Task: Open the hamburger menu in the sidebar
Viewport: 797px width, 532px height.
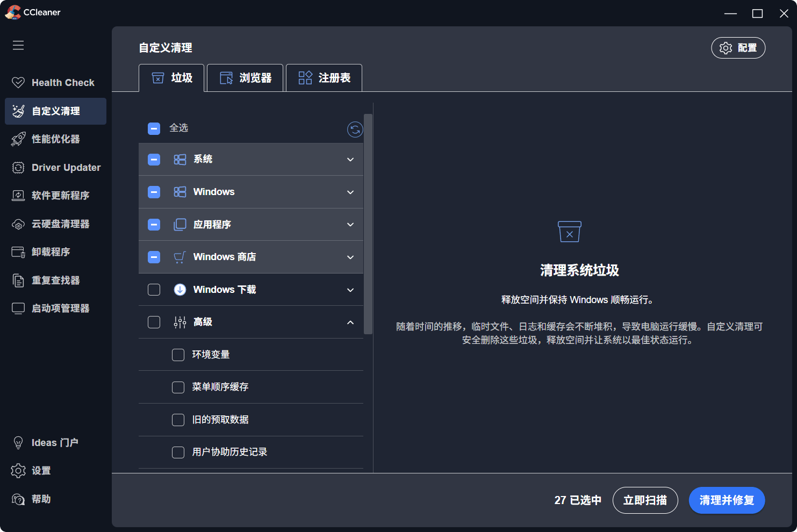Action: [18, 45]
